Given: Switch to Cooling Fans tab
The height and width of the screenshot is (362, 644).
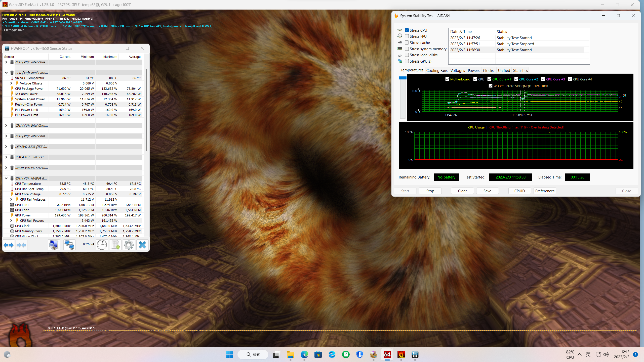Looking at the screenshot, I should (437, 70).
